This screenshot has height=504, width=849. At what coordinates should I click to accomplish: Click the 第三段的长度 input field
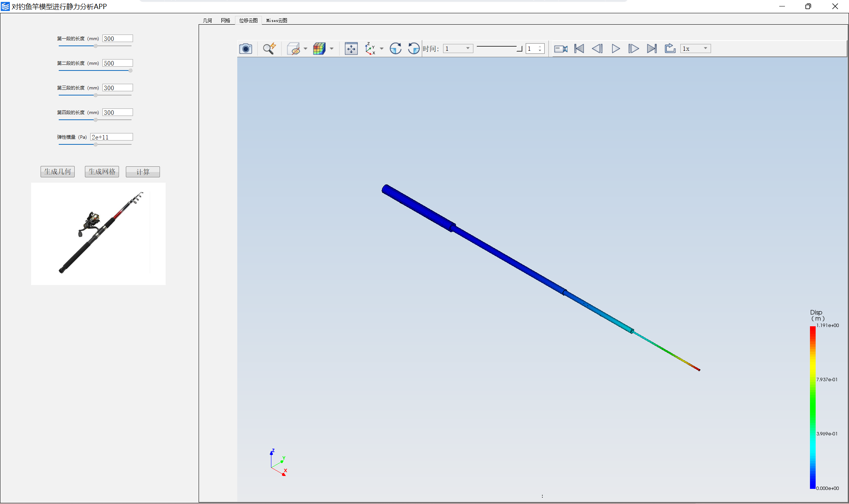click(117, 88)
